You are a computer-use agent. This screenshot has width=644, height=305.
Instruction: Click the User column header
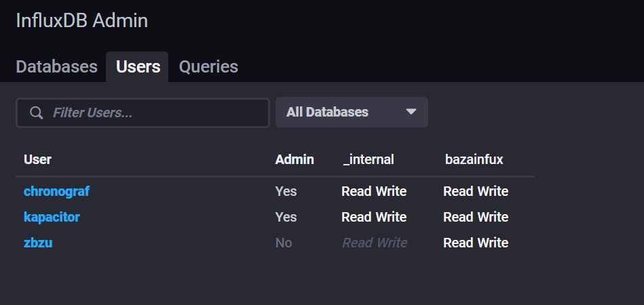[37, 159]
